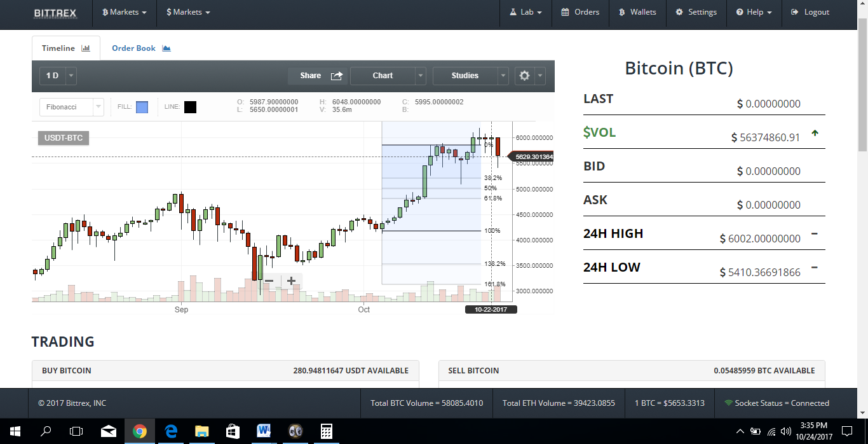Click the Total BTC Volume footer entry
The width and height of the screenshot is (868, 444).
tap(426, 403)
